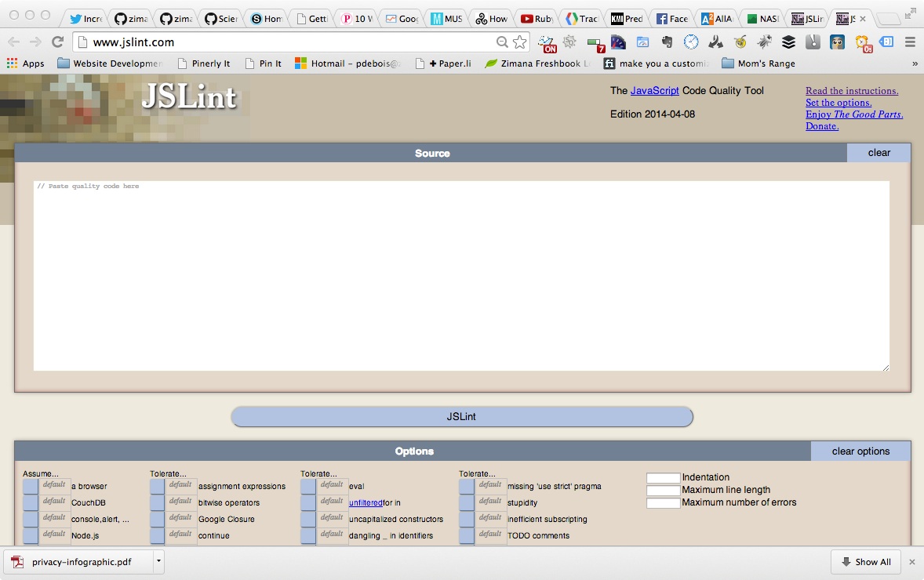
Task: Reload the JSLint page
Action: (57, 42)
